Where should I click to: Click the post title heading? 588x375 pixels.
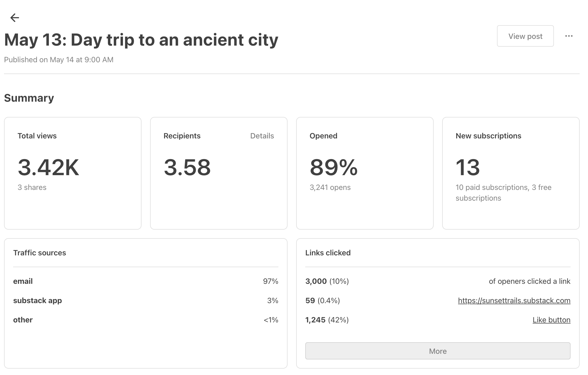tap(141, 40)
